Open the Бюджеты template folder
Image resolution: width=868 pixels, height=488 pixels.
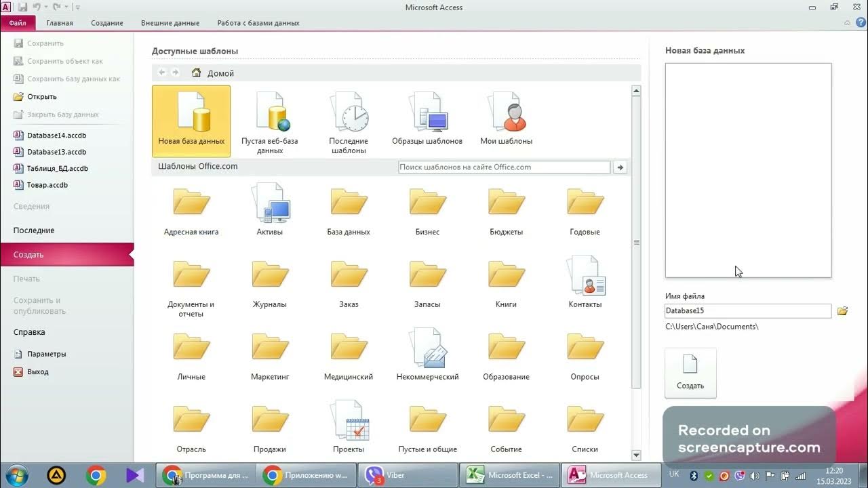(506, 211)
